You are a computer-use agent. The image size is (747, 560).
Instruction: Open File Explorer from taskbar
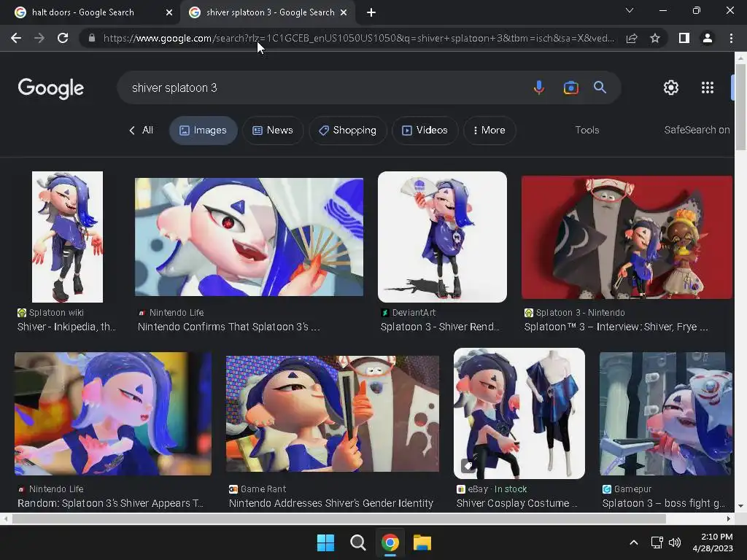pyautogui.click(x=422, y=542)
